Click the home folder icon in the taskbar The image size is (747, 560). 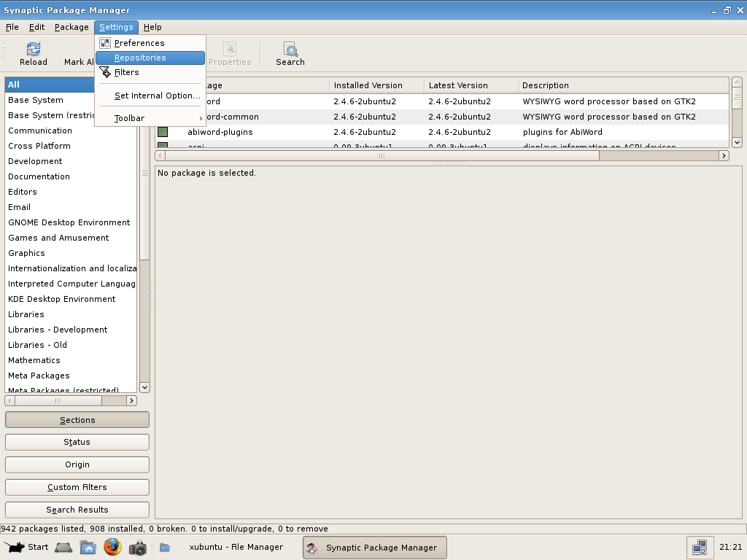[88, 547]
